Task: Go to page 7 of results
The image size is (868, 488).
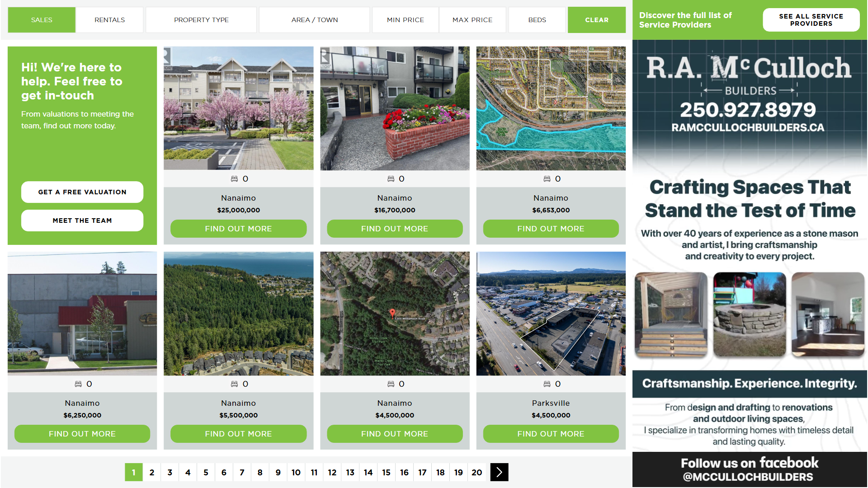Action: [242, 472]
